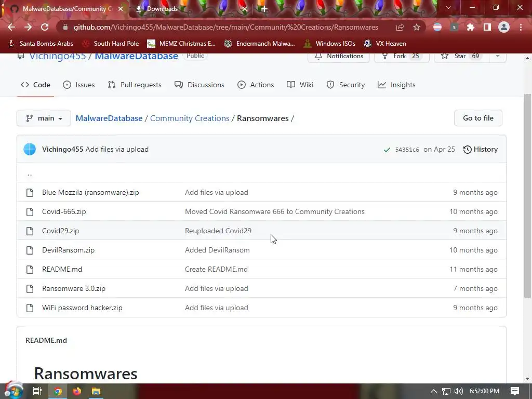Viewport: 532px width, 399px height.
Task: Open 'Add files via upload' latest commit message
Action: [x=117, y=149]
